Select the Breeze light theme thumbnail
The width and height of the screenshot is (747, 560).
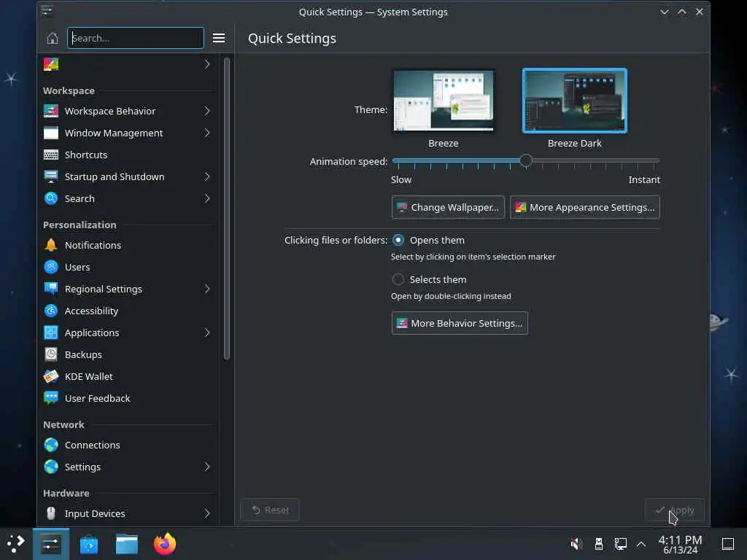pyautogui.click(x=444, y=101)
